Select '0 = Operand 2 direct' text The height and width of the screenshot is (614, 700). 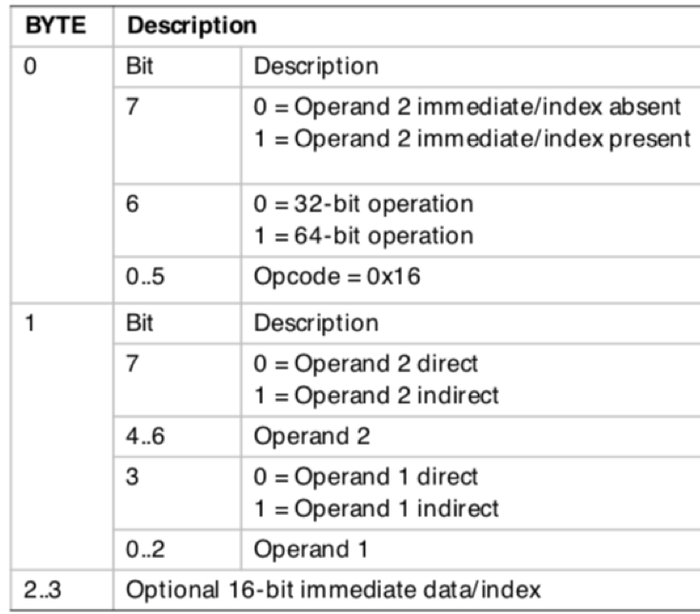pyautogui.click(x=366, y=364)
